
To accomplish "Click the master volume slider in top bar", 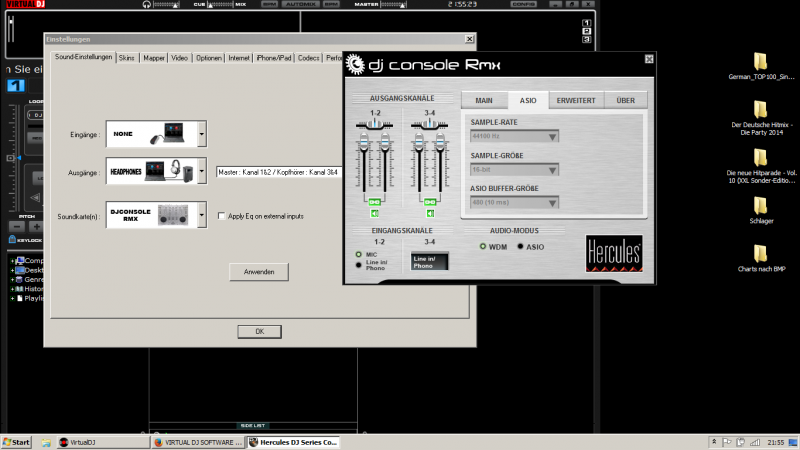I will click(x=393, y=4).
